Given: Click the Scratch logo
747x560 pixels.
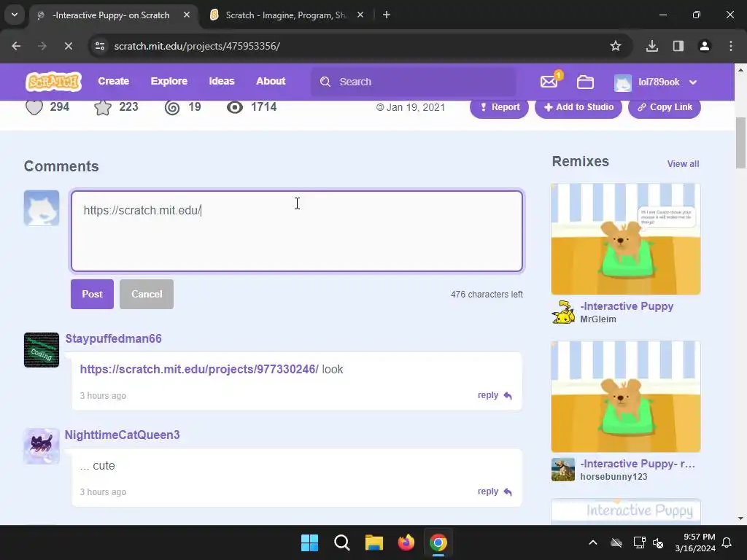Looking at the screenshot, I should click(53, 82).
